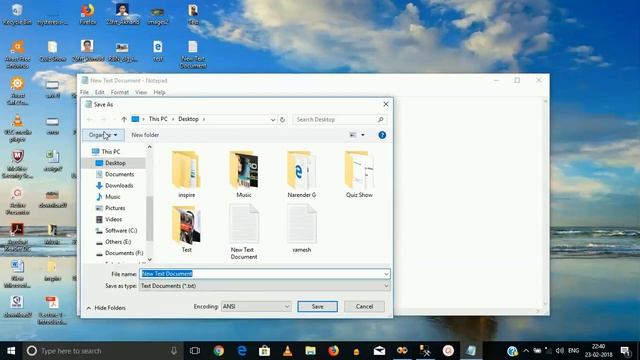The width and height of the screenshot is (640, 360).
Task: Select Documents in navigation pane
Action: [x=115, y=174]
